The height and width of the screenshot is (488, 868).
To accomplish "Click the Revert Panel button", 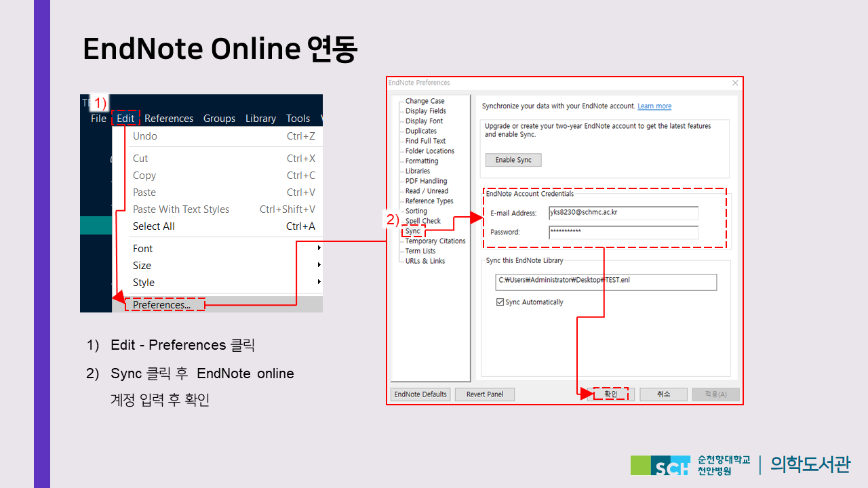I will click(485, 394).
